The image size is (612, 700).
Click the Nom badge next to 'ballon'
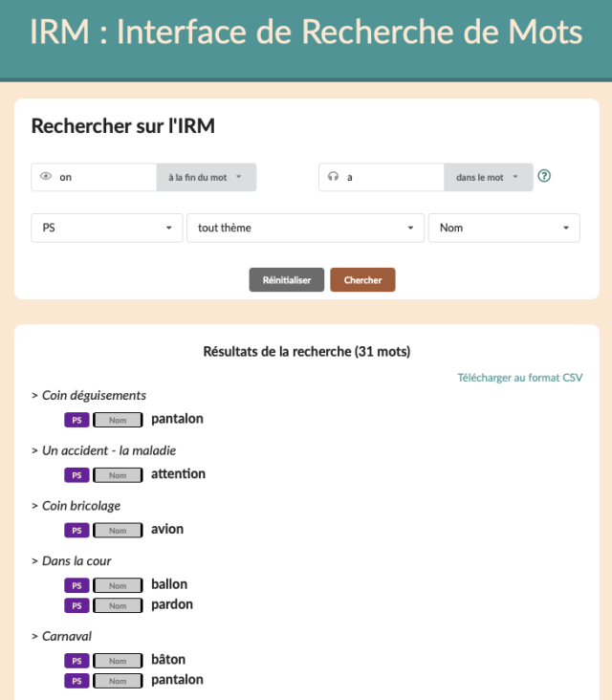(x=118, y=585)
